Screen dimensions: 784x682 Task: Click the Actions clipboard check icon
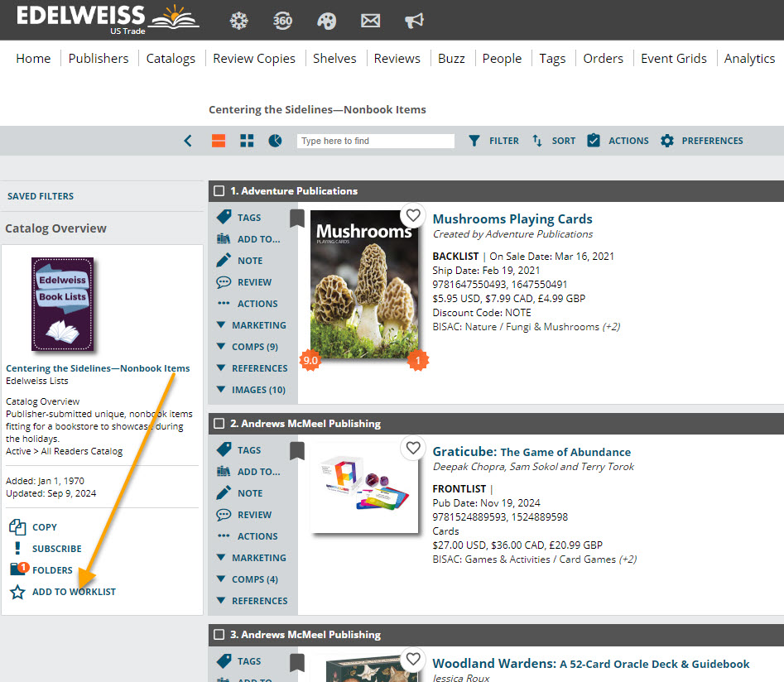coord(594,141)
